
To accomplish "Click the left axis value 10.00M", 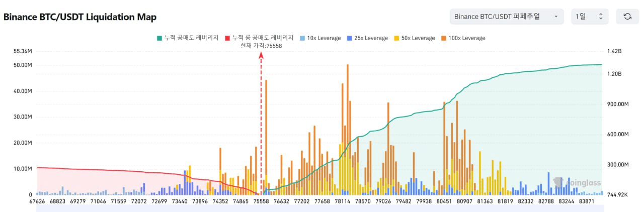I will (23, 169).
